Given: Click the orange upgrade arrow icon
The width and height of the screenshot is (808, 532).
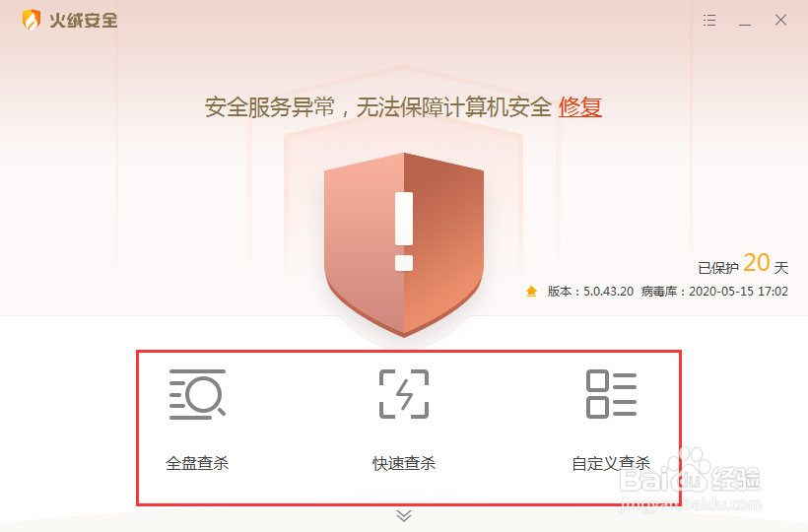Looking at the screenshot, I should tap(531, 292).
